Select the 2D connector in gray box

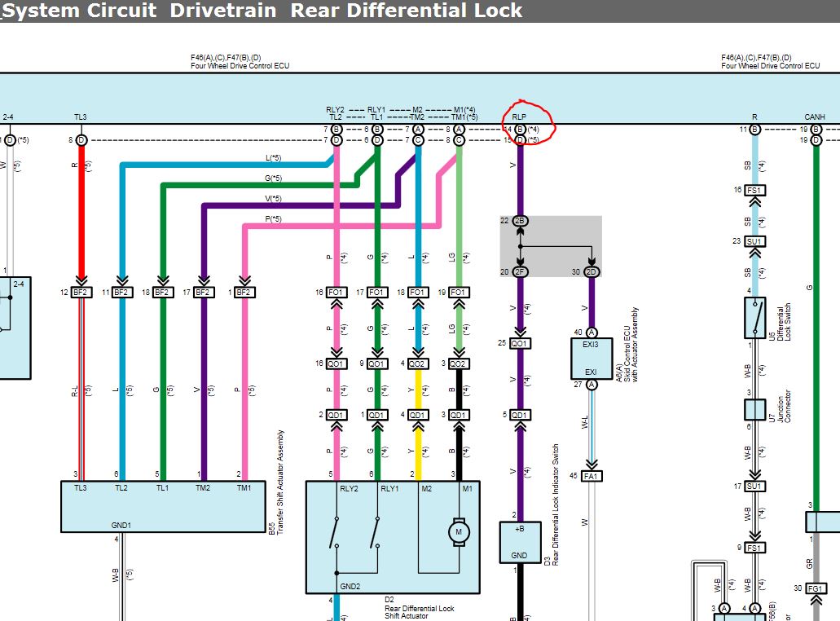pos(592,271)
